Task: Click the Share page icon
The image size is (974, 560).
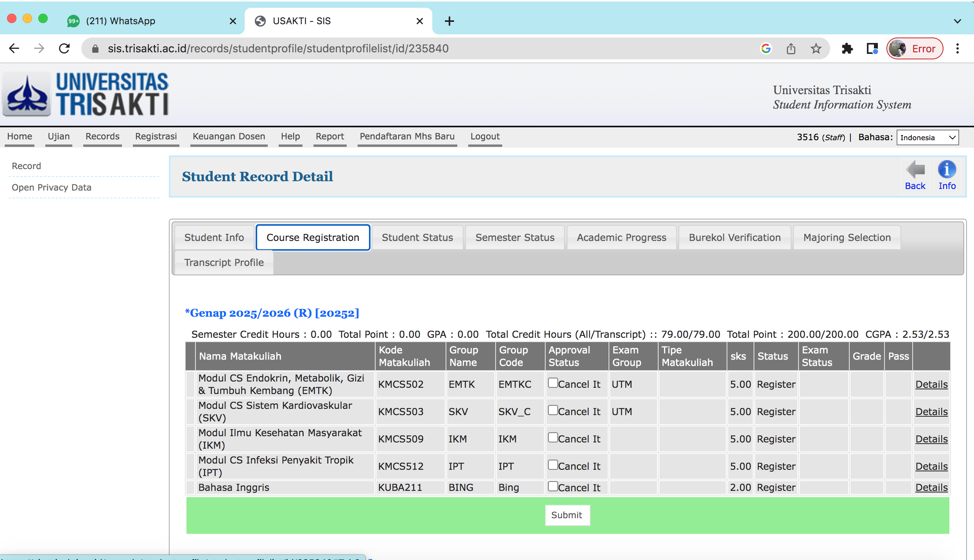Action: (791, 49)
